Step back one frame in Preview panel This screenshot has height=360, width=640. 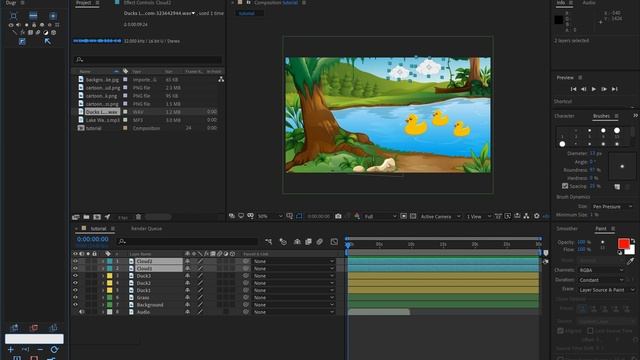click(584, 89)
